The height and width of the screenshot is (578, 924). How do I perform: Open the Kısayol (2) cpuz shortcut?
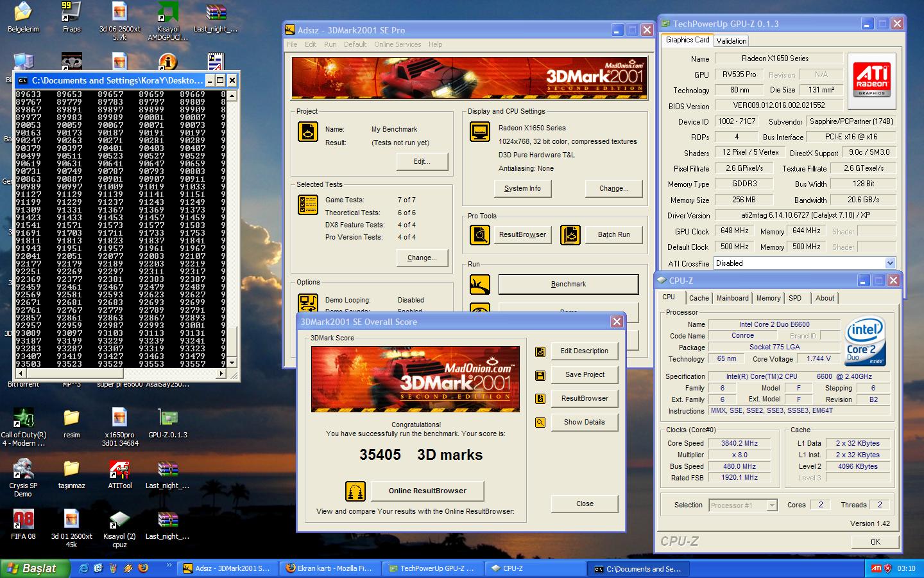point(119,529)
